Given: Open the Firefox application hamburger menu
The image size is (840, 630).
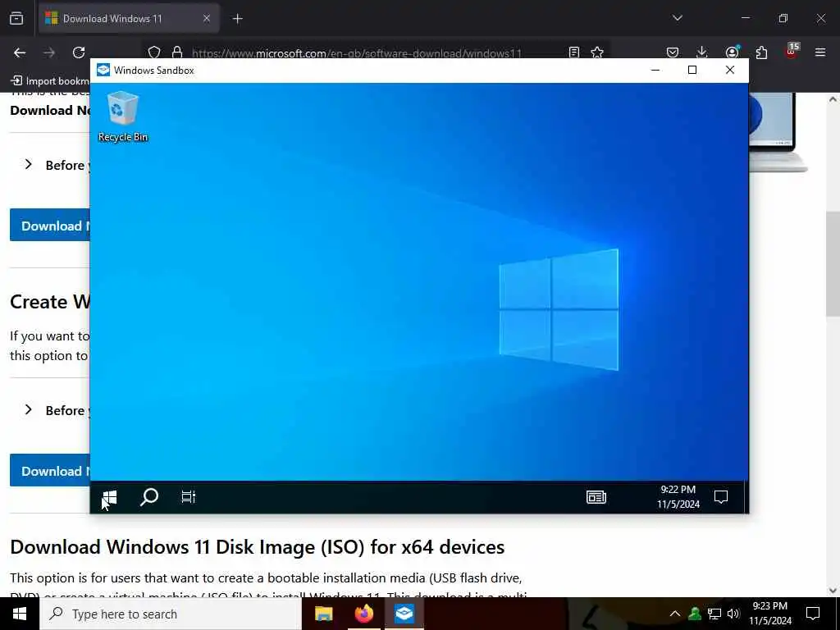Looking at the screenshot, I should coord(820,52).
